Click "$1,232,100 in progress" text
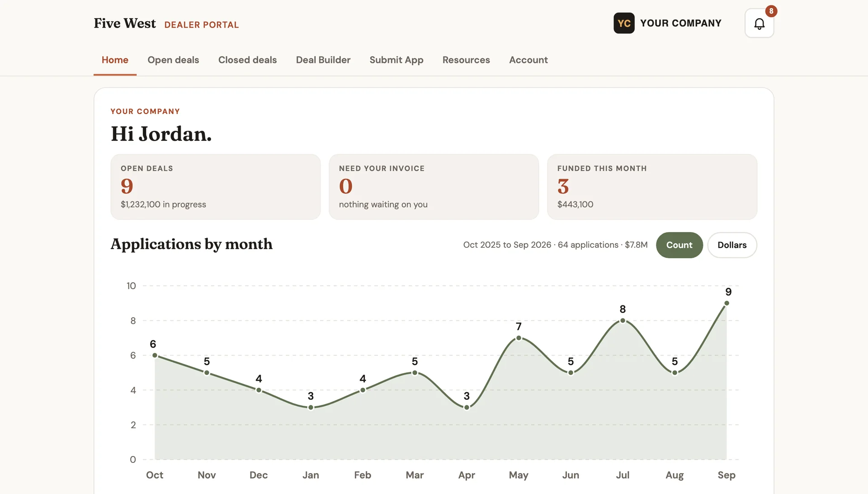 (x=163, y=204)
